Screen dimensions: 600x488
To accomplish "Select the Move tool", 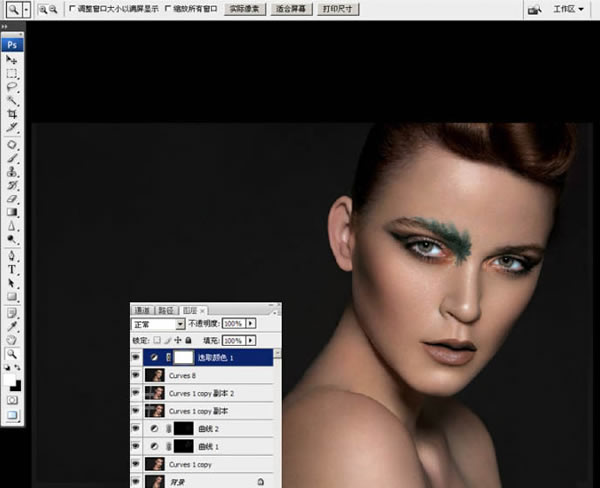I will (x=11, y=60).
